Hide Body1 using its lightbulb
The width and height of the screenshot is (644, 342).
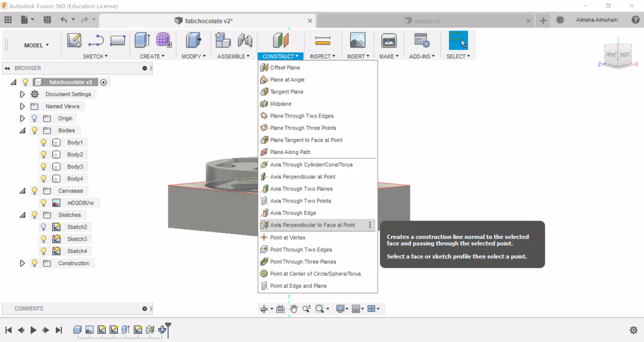pyautogui.click(x=43, y=142)
